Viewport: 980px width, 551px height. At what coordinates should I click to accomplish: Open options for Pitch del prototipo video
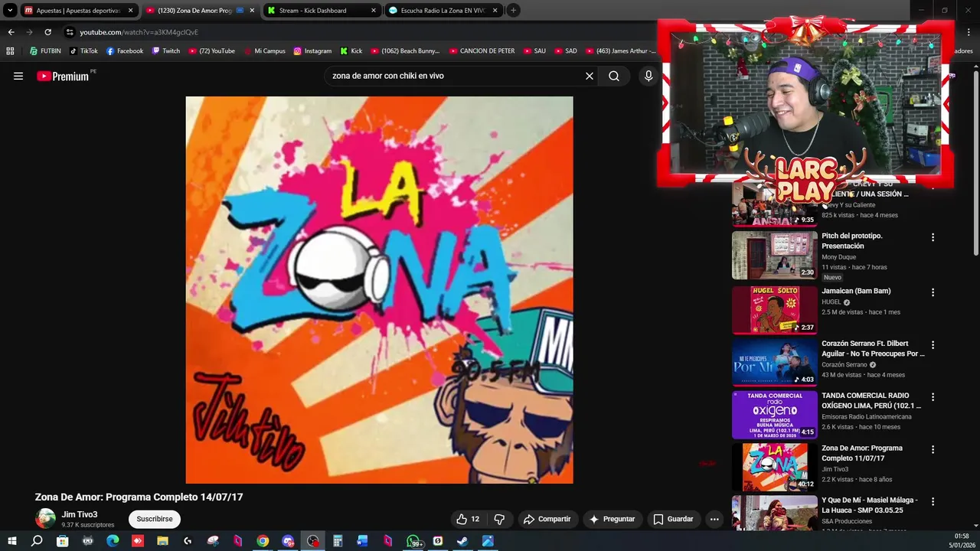point(933,237)
